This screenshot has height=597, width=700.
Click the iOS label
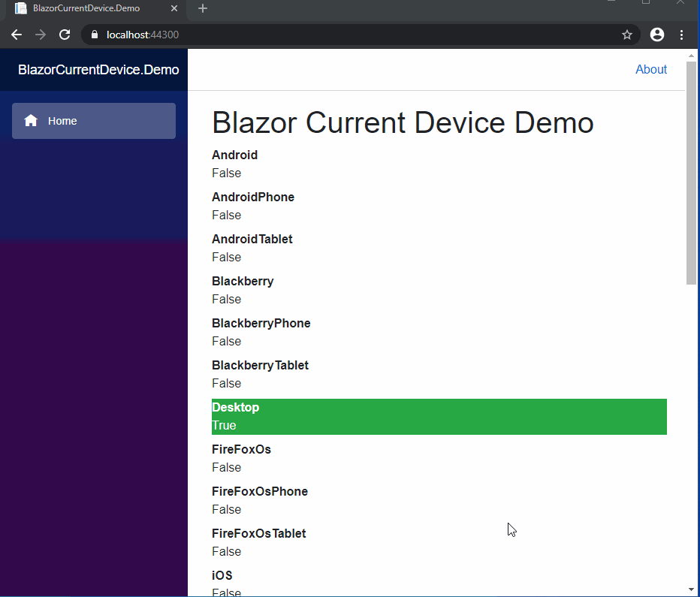[x=222, y=575]
